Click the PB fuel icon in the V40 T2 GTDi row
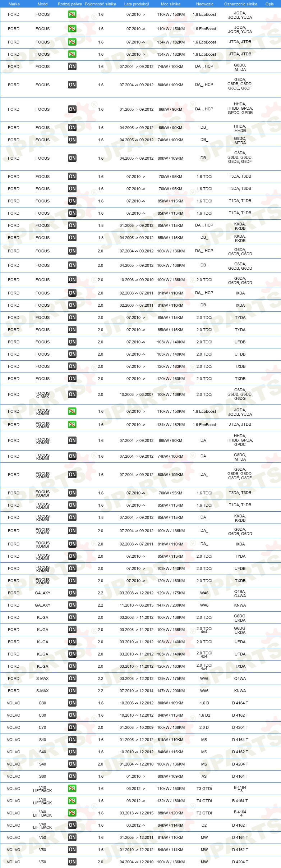This screenshot has width=281, height=868. [x=72, y=813]
